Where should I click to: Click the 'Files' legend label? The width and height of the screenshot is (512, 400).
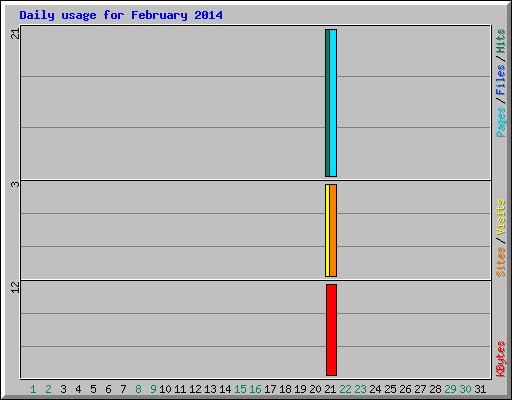(x=501, y=79)
